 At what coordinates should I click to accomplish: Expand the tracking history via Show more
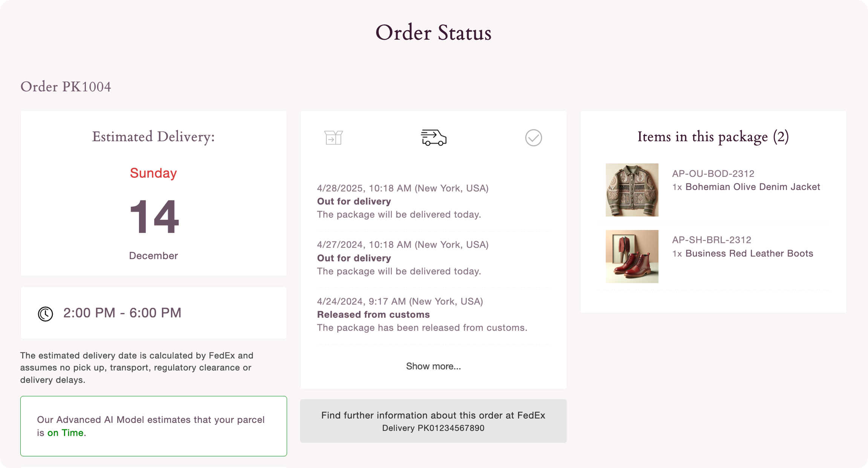click(433, 366)
